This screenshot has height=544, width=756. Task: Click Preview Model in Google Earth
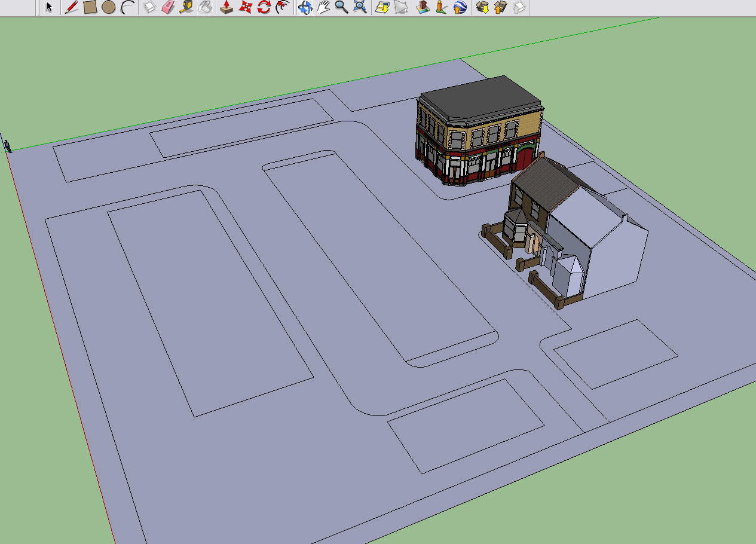[x=460, y=7]
